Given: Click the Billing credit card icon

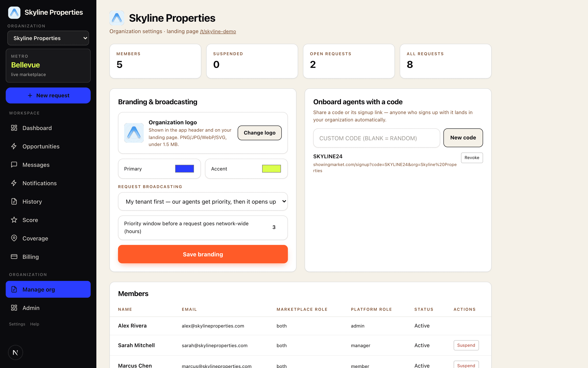Looking at the screenshot, I should [x=14, y=257].
